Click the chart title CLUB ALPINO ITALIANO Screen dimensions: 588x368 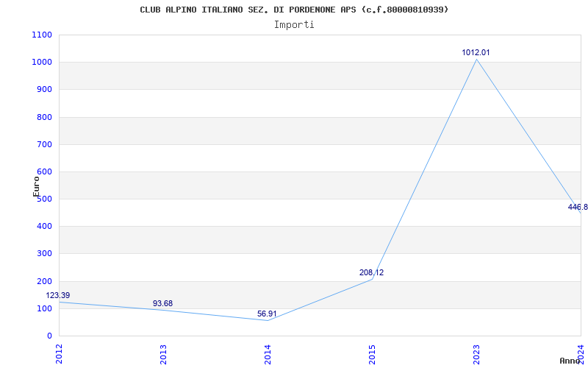click(x=294, y=10)
